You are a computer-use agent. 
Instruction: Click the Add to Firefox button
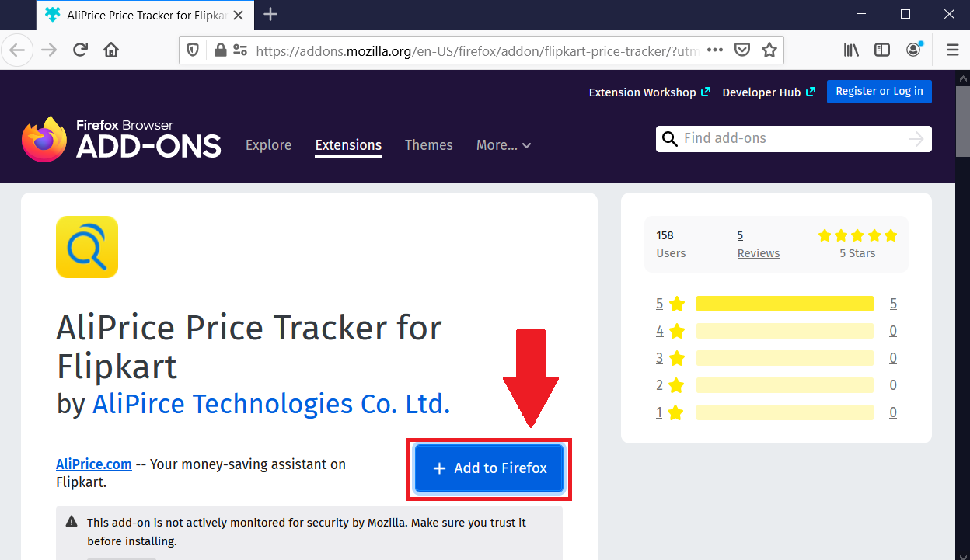tap(489, 468)
